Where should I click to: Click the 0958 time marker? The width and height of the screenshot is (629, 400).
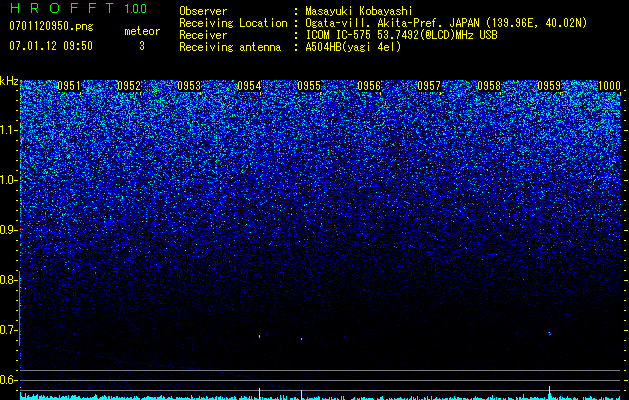click(489, 86)
